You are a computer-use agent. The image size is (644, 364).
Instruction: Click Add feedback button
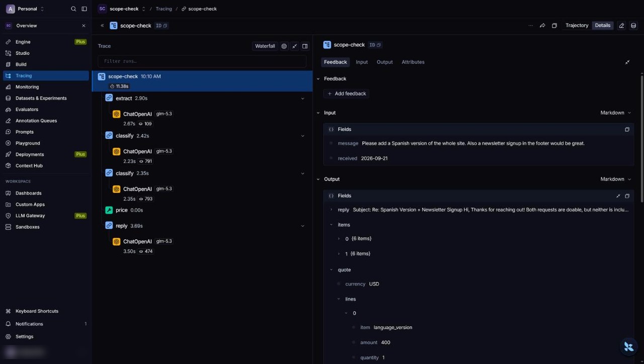[347, 94]
